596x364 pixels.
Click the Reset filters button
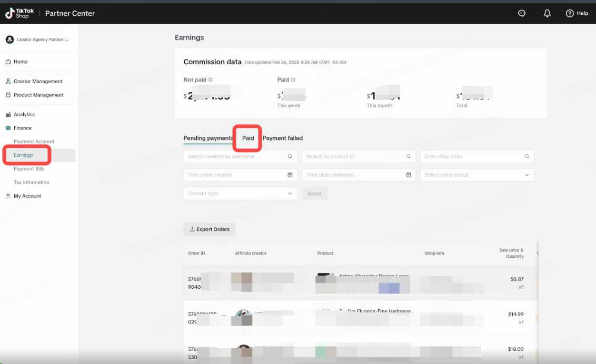coord(314,194)
